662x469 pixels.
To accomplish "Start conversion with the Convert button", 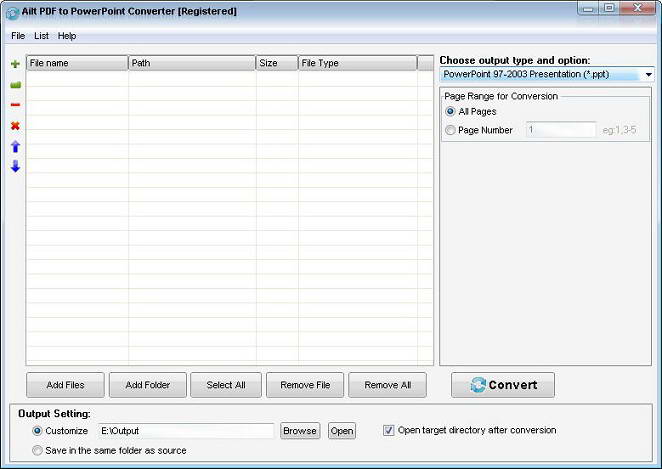I will tap(503, 385).
